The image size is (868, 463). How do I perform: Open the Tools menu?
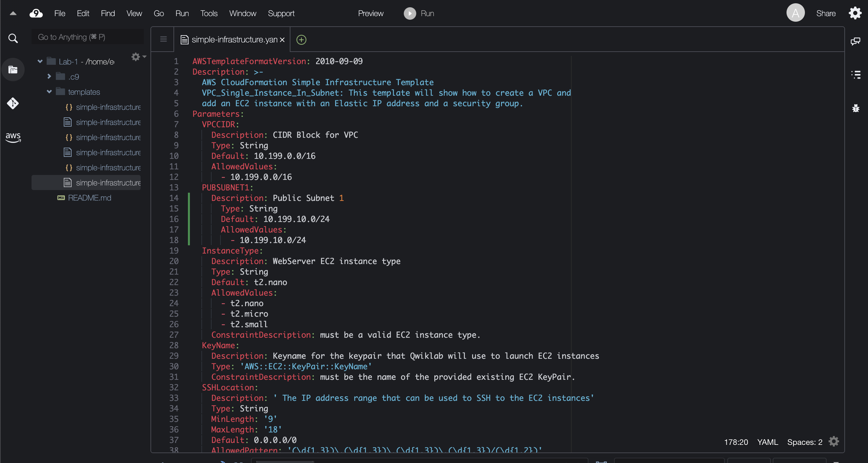tap(209, 13)
